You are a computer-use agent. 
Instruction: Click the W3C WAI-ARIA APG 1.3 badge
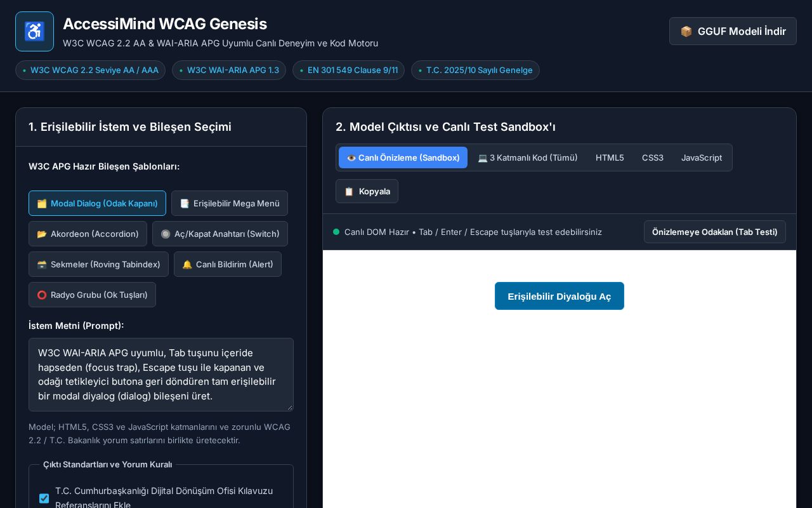pyautogui.click(x=229, y=70)
